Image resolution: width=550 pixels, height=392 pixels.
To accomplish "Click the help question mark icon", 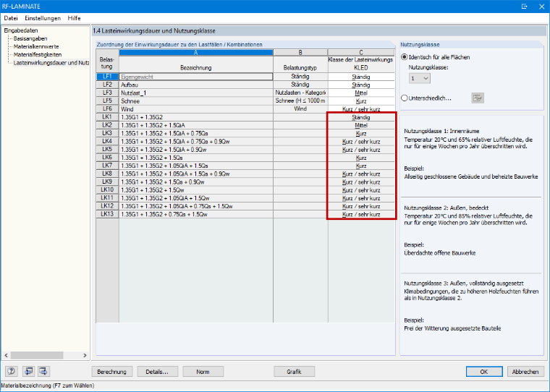I will click(12, 371).
